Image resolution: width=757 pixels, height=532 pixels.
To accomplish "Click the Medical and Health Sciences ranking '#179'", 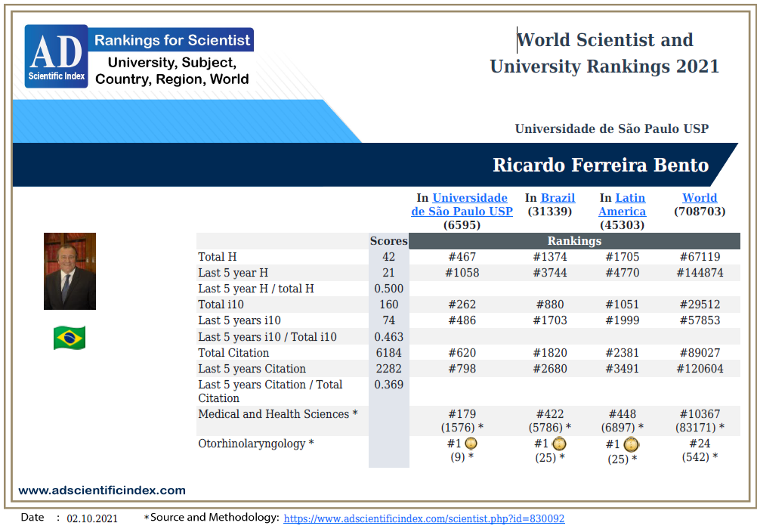I will click(462, 414).
